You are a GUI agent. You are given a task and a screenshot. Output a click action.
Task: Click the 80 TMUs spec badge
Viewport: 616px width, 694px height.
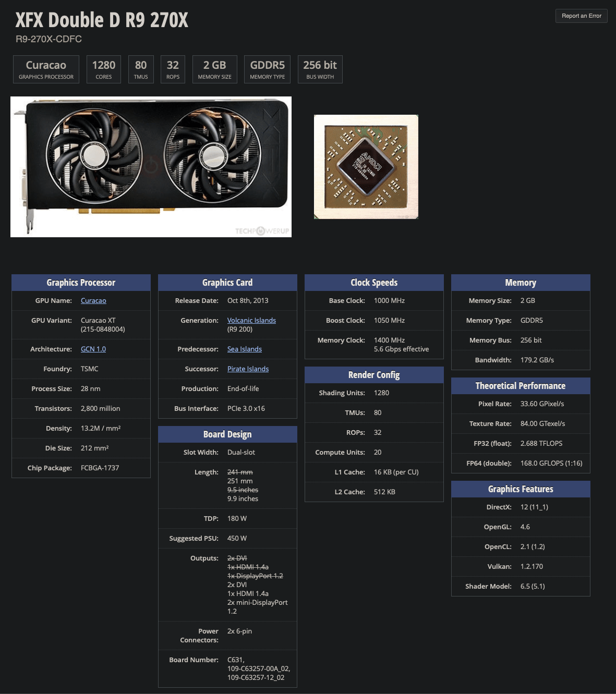[x=141, y=69]
